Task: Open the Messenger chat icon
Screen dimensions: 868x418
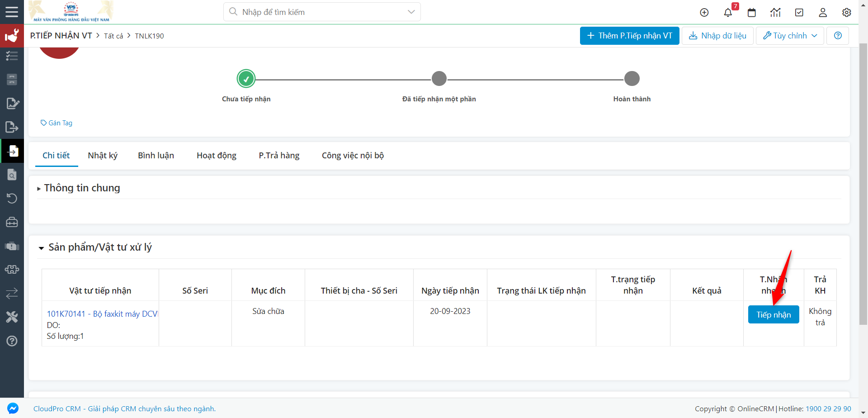Action: [13, 408]
